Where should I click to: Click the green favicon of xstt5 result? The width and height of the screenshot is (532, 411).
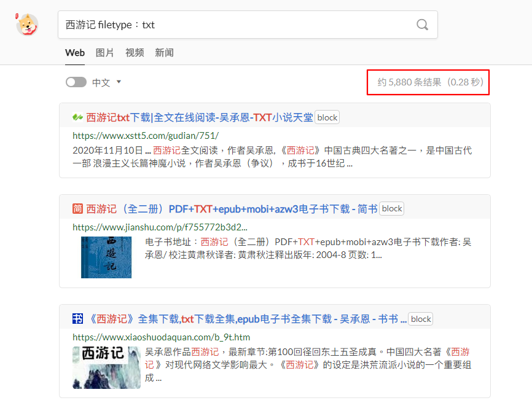[77, 117]
